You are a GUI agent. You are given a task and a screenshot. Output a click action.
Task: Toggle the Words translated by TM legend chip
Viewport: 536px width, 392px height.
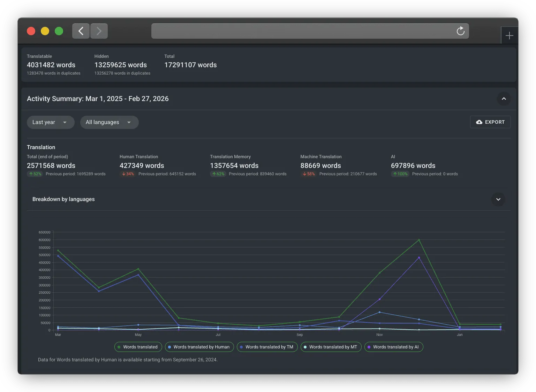(267, 347)
